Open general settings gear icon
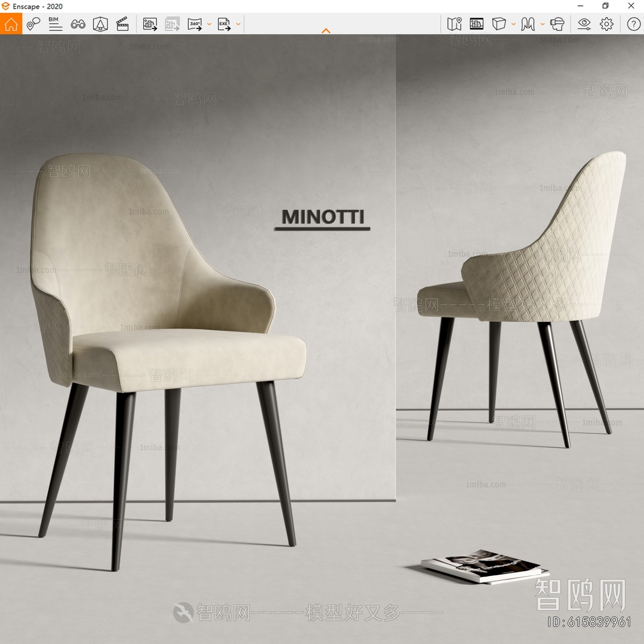This screenshot has height=644, width=644. pyautogui.click(x=607, y=24)
